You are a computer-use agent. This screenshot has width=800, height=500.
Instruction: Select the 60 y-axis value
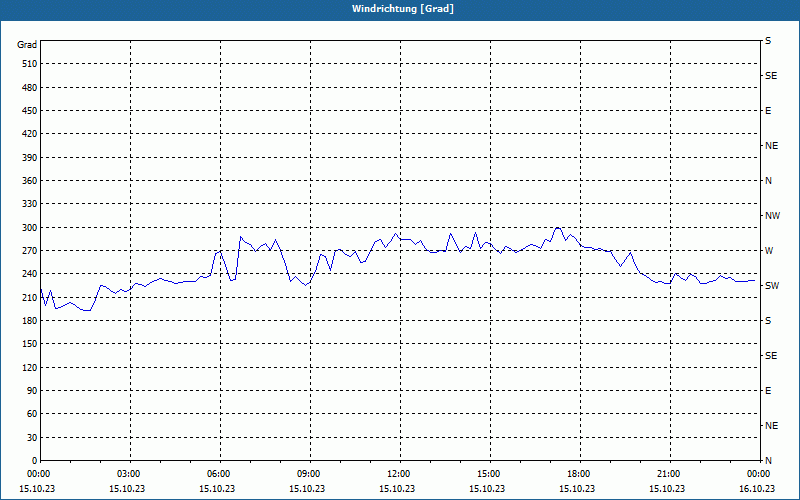[32, 414]
